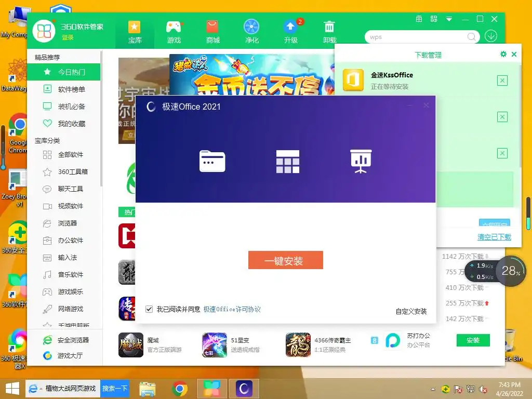Select 装机必备 in sidebar
The width and height of the screenshot is (532, 399).
coord(64,107)
